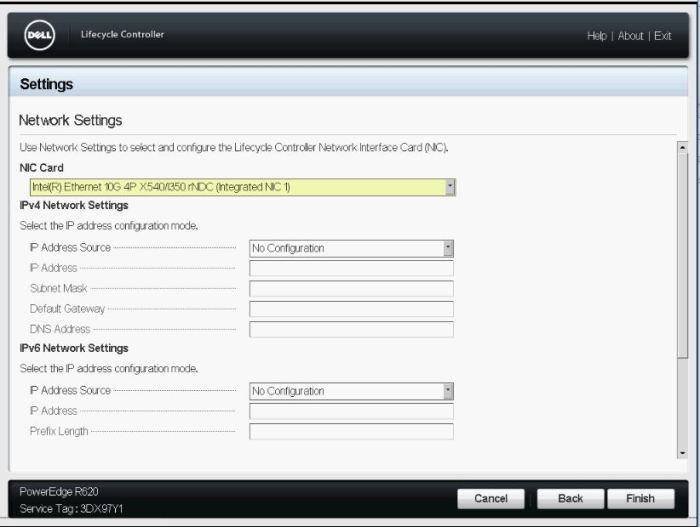Image resolution: width=700 pixels, height=527 pixels.
Task: Click the Lifecycle Controller title text
Action: point(122,35)
